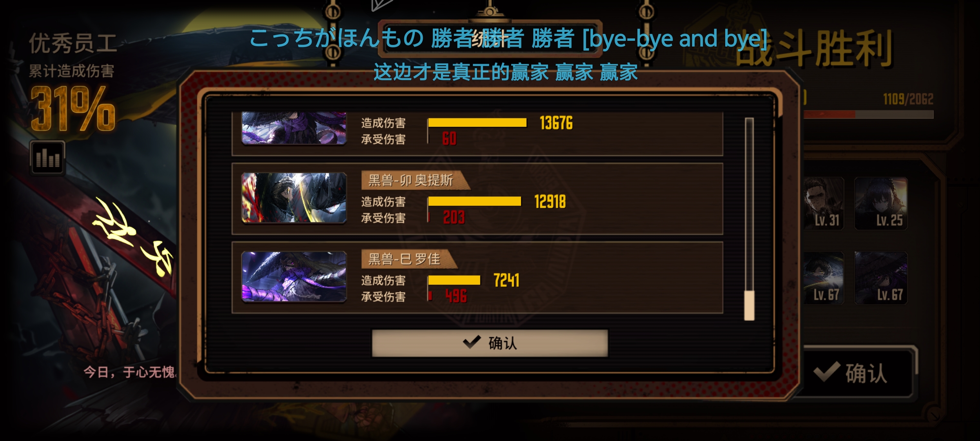Click the large 确认 button at bottom right
This screenshot has height=441, width=980.
[x=856, y=373]
